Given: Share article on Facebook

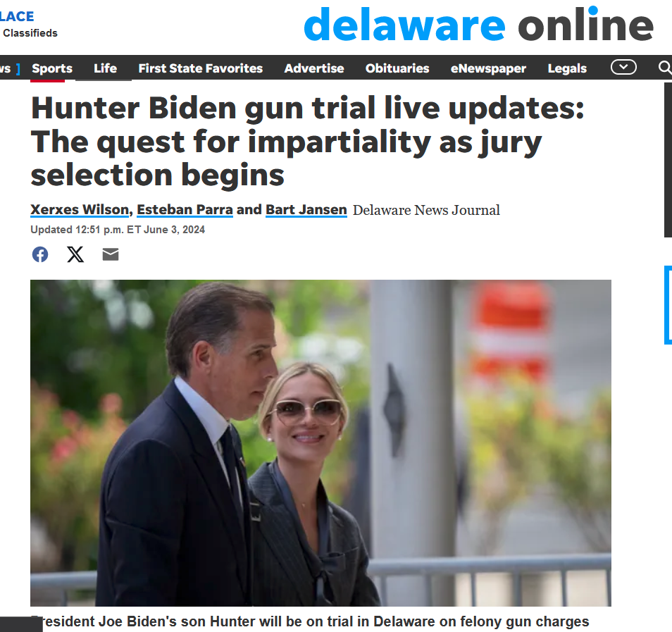Looking at the screenshot, I should tap(40, 254).
